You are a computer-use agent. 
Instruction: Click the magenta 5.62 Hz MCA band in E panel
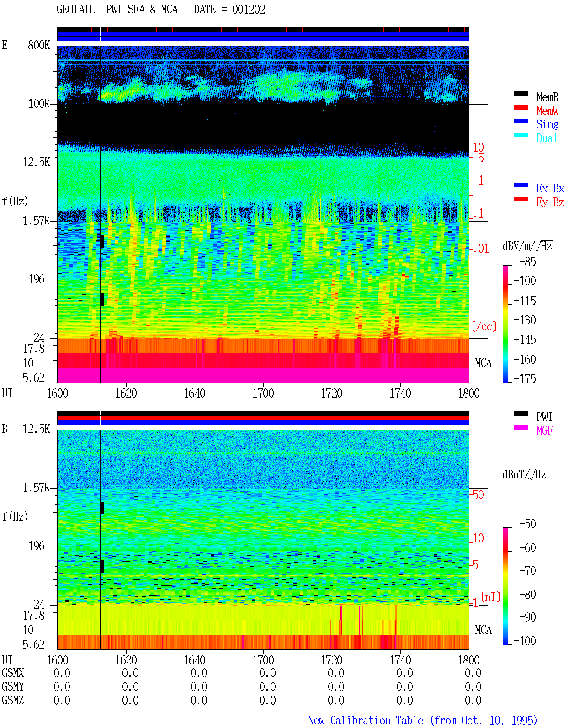pos(263,375)
